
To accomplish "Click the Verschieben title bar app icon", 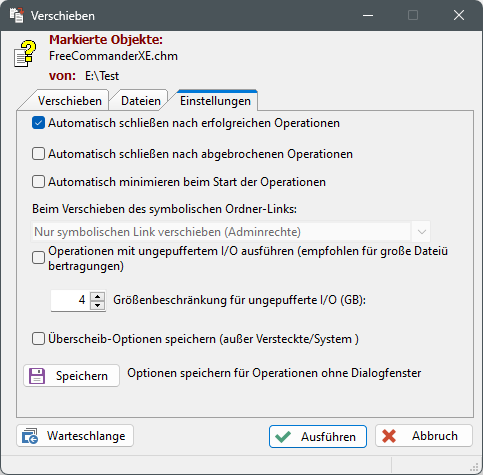I will pos(16,15).
